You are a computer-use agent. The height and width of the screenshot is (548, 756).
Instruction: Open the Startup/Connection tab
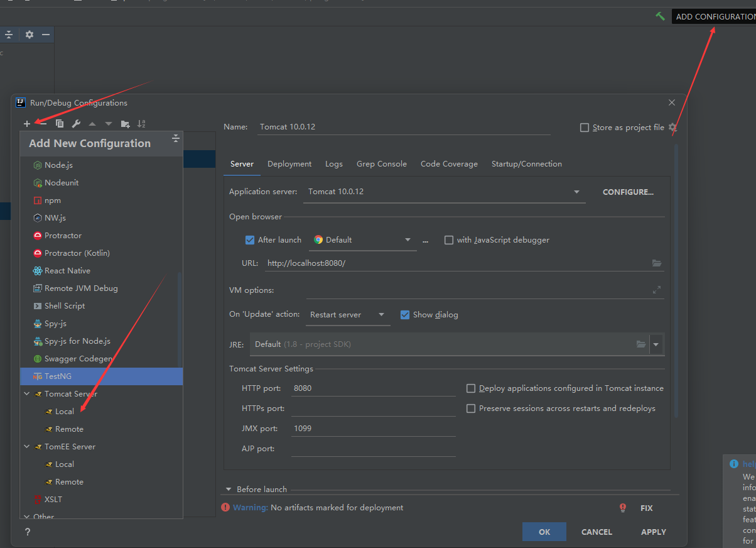coord(527,164)
